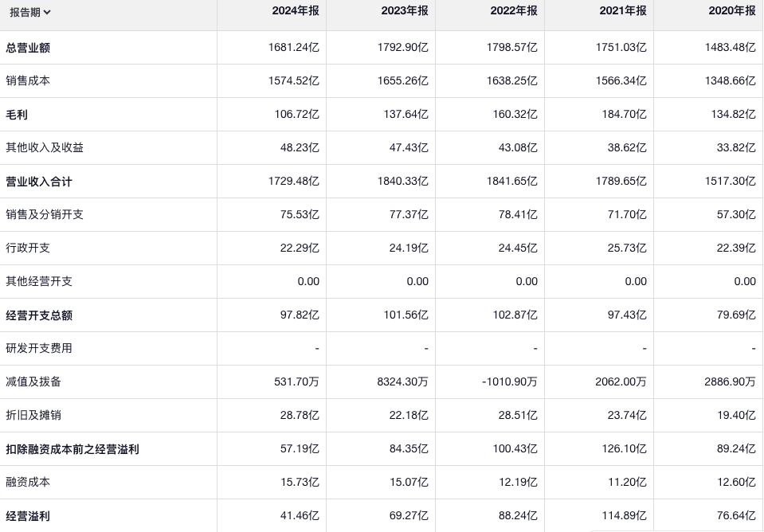764x532 pixels.
Task: Click the 2024 总营业额 value 1681.24亿
Action: pos(294,48)
